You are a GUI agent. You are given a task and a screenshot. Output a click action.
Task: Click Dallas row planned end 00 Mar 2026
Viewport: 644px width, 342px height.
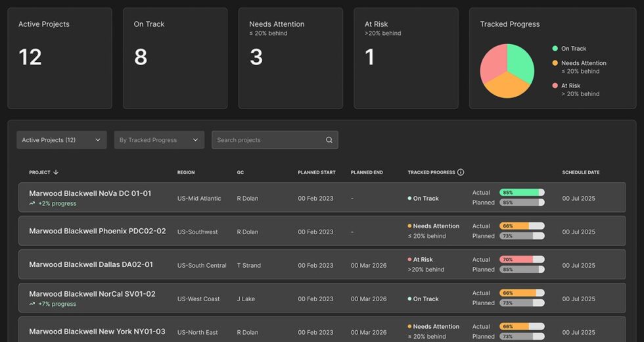(x=369, y=266)
